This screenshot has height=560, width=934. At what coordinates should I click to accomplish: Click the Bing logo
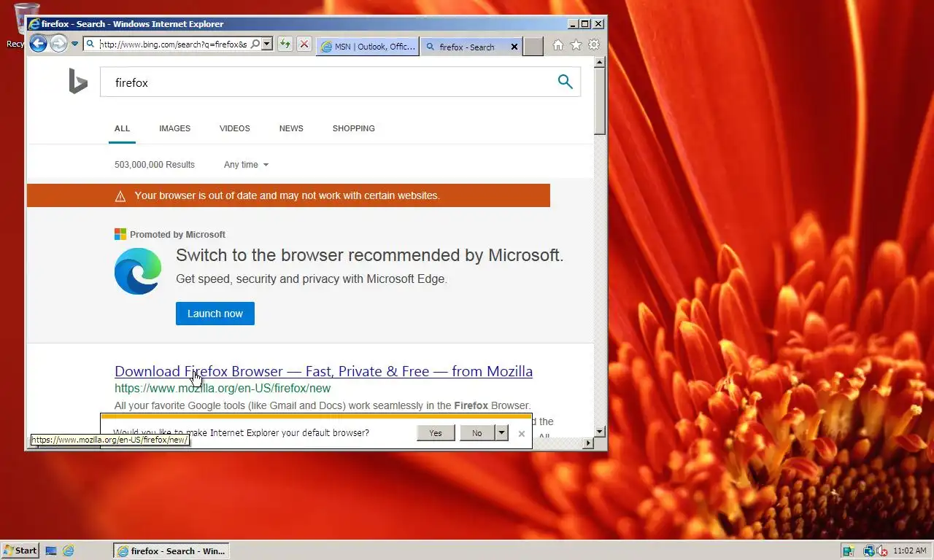[78, 82]
